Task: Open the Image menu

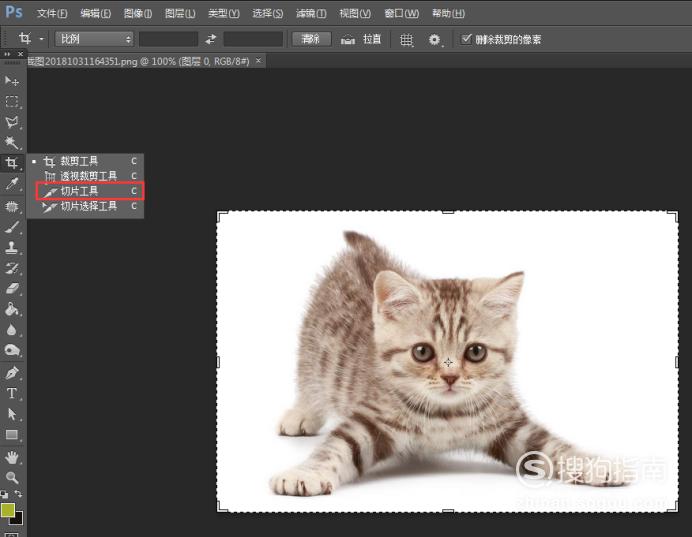Action: (x=138, y=13)
